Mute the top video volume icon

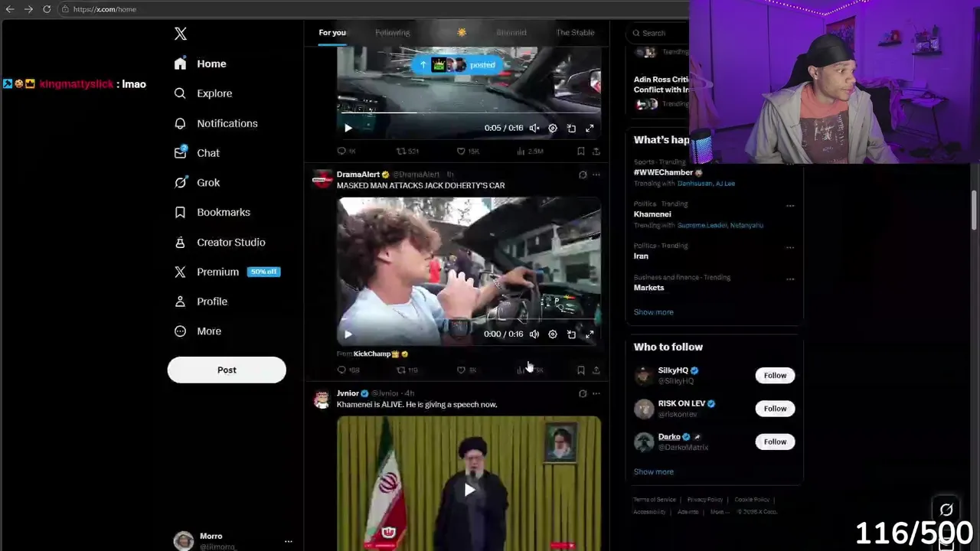[x=534, y=128]
